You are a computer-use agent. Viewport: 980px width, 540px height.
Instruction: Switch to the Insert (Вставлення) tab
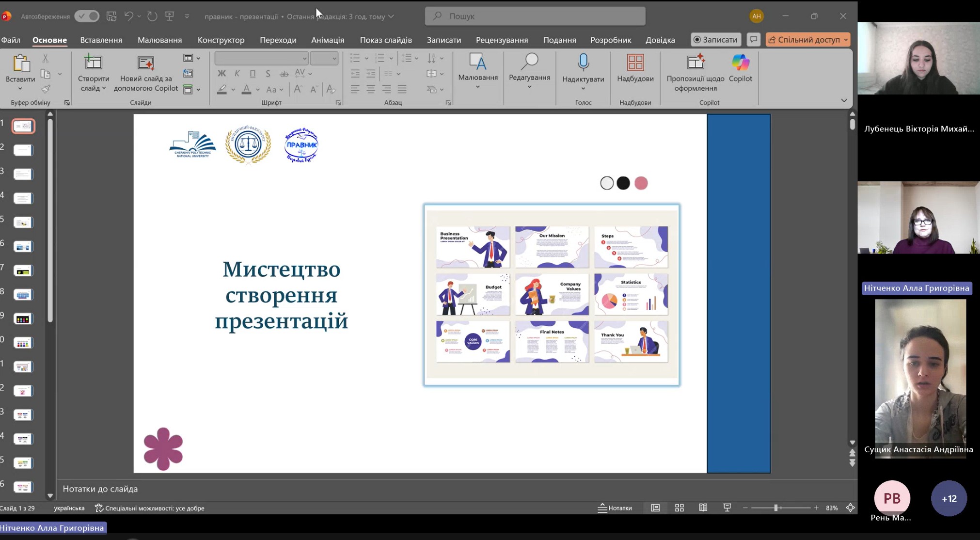click(101, 40)
